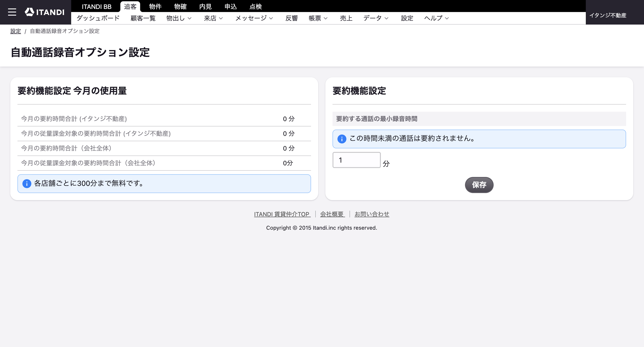
Task: Open the メッセージ dropdown
Action: tap(254, 18)
